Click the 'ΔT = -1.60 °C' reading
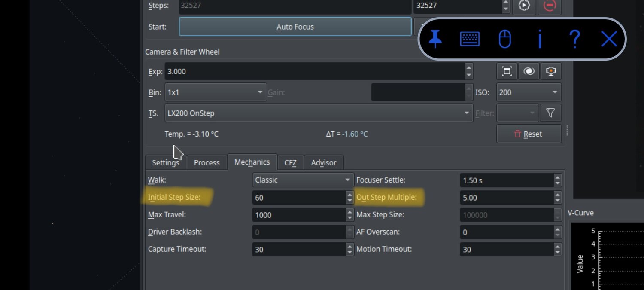644x290 pixels. tap(346, 134)
